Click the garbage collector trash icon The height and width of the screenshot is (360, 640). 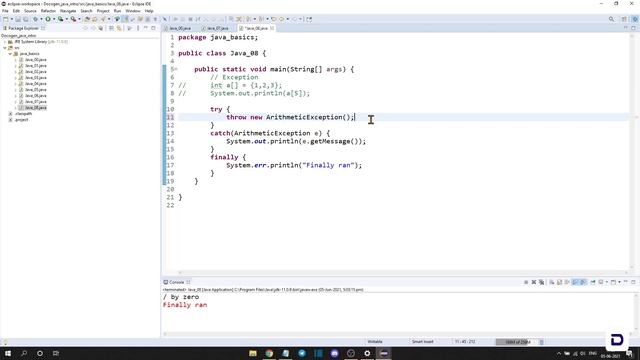[x=542, y=342]
